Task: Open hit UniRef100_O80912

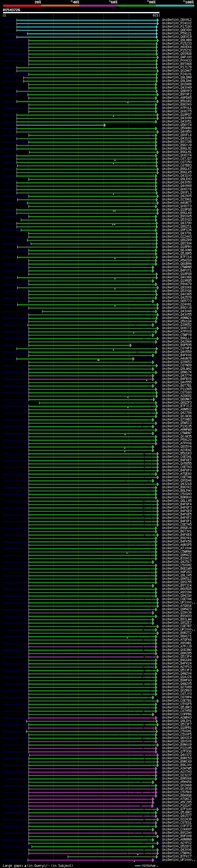Action: click(x=177, y=20)
